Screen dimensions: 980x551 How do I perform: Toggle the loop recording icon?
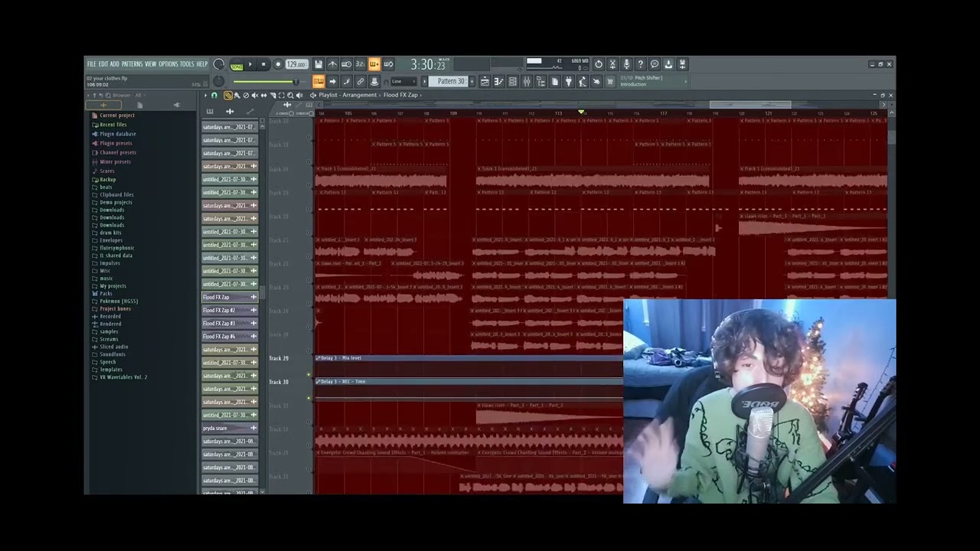[x=388, y=64]
